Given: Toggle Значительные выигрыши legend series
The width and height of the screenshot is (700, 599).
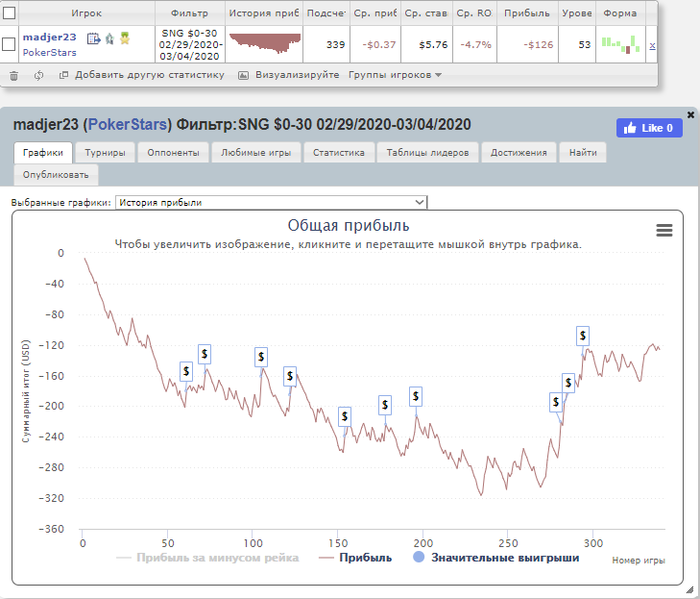Looking at the screenshot, I should click(x=496, y=558).
